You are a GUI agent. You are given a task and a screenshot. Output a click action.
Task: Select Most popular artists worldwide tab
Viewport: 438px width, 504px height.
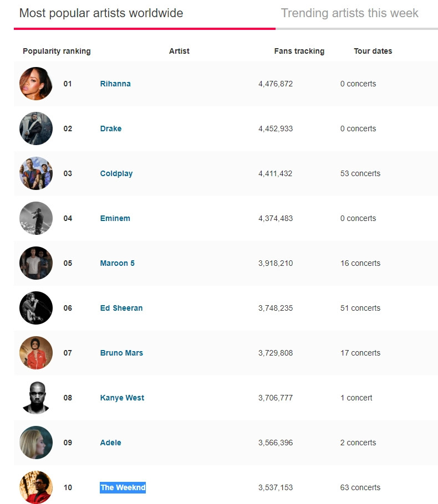101,13
